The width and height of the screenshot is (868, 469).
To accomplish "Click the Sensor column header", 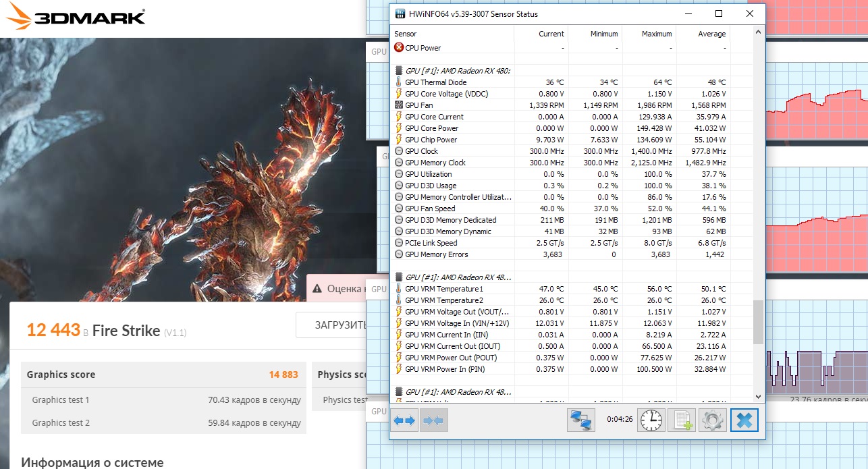I will [x=452, y=34].
